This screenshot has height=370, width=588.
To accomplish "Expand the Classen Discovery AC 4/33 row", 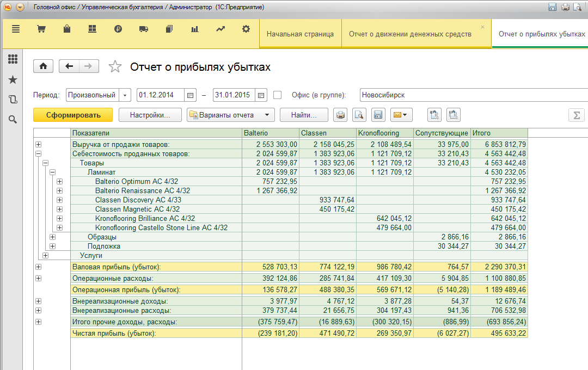I will coord(60,200).
